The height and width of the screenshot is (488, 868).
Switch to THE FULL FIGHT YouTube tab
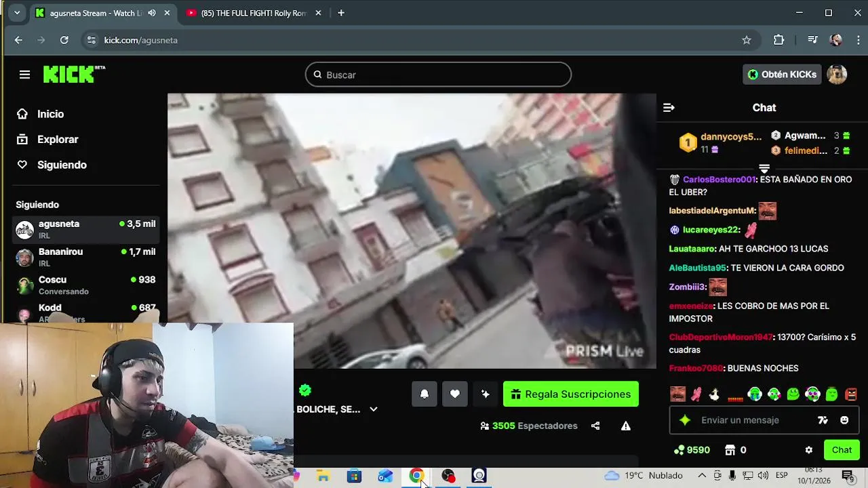click(253, 13)
